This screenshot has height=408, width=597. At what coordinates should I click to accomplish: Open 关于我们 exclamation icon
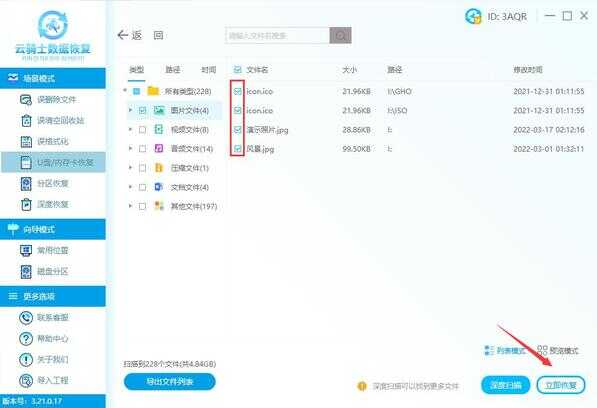click(x=26, y=359)
